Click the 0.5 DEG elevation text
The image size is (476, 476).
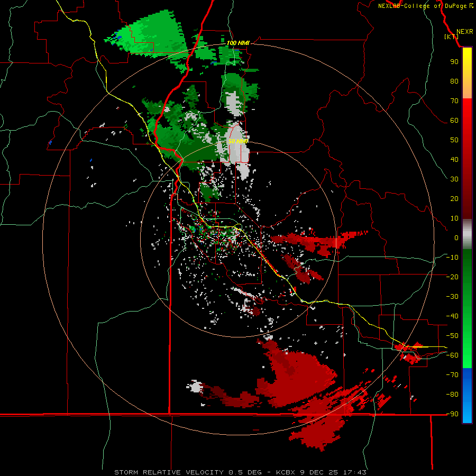point(249,472)
